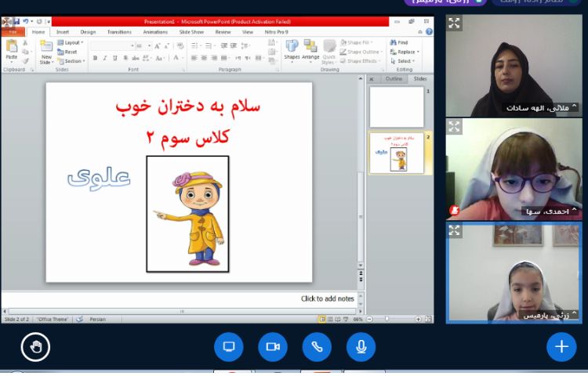Fit slide to current window icon
The image size is (588, 376).
point(428,319)
